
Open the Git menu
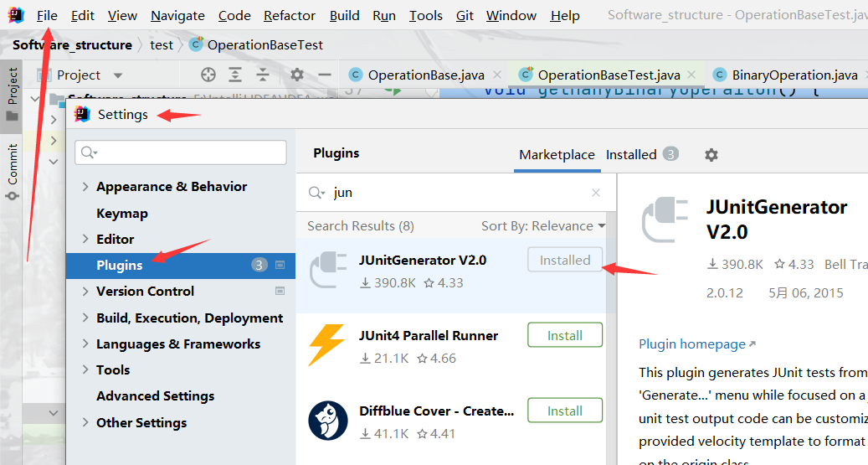point(465,16)
